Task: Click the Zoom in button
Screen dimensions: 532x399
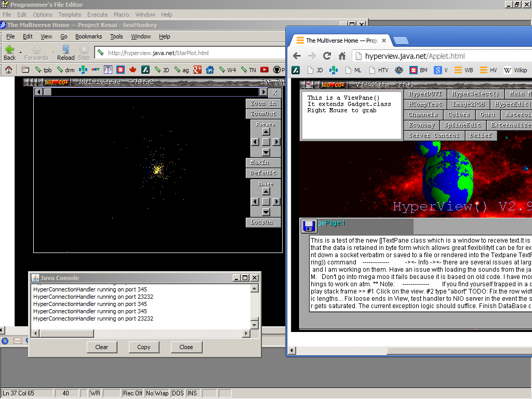Action: point(263,103)
